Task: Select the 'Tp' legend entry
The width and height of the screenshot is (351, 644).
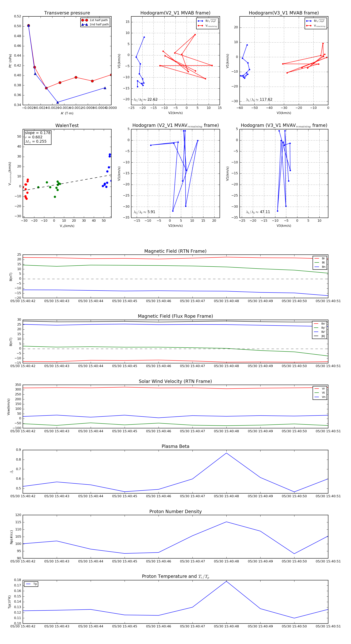Action: [31, 584]
